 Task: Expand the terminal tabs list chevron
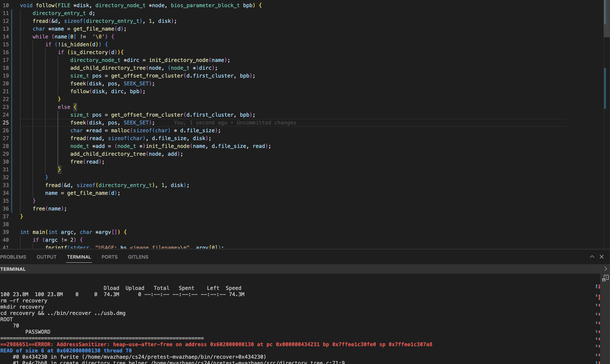pos(605,269)
